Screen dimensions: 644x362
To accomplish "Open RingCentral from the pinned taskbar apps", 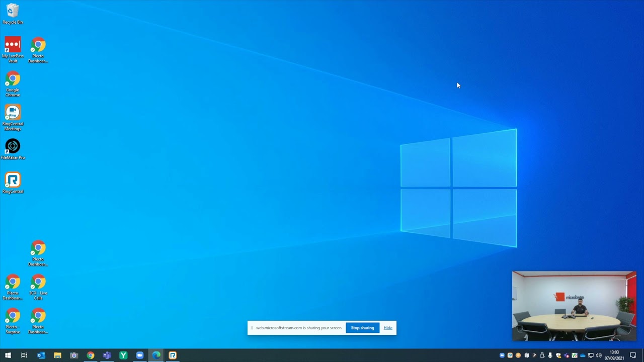I will pos(173,355).
